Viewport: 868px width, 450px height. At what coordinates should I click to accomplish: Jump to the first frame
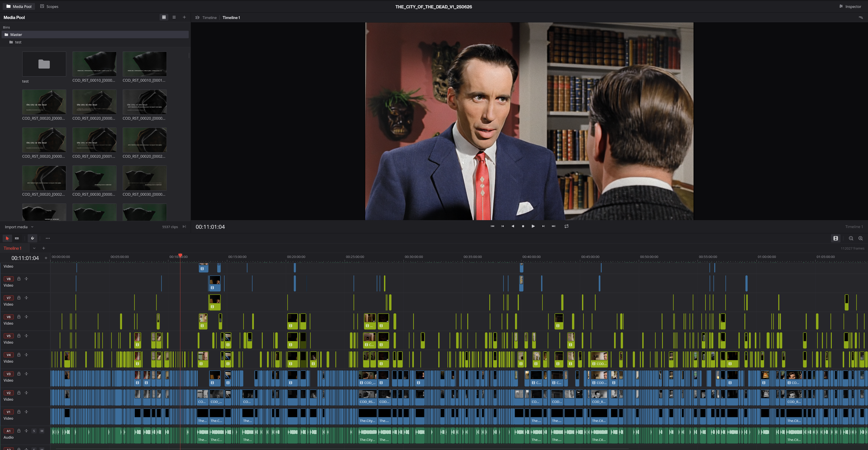492,226
